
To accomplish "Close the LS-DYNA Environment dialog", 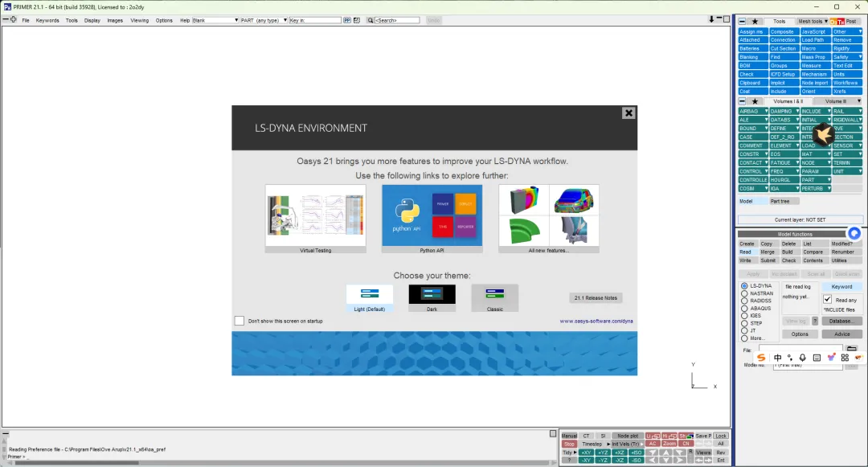I will (x=628, y=113).
